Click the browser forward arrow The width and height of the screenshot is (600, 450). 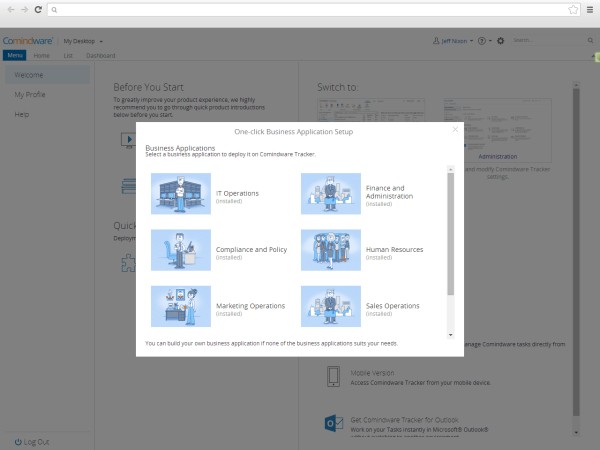pos(24,10)
